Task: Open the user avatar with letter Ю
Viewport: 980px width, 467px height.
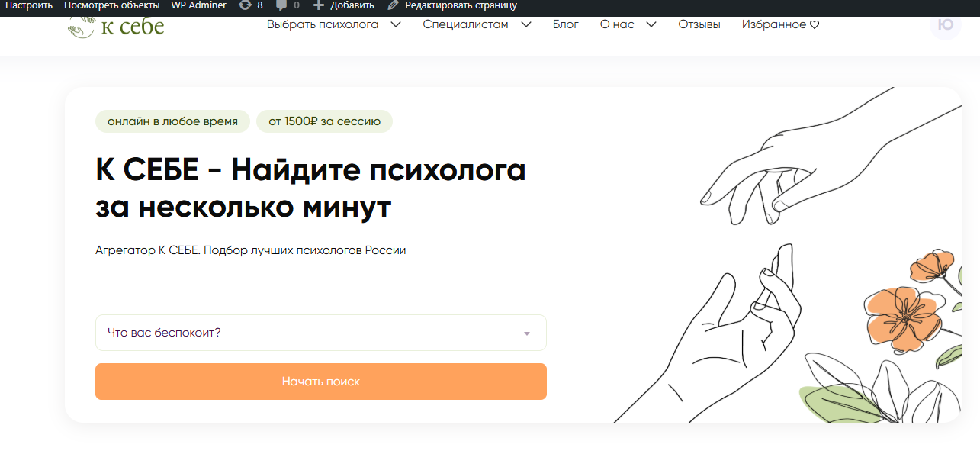Action: 945,24
